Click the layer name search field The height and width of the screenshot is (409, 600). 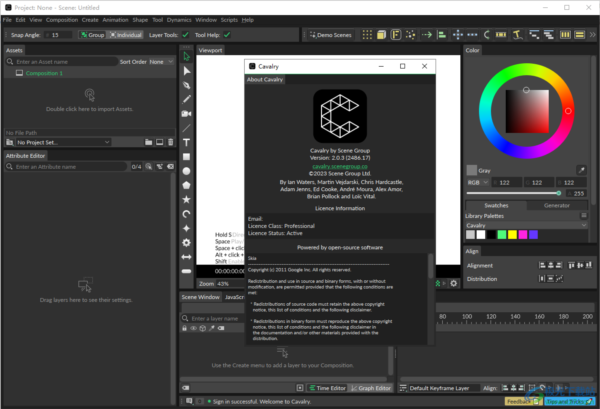(214, 318)
